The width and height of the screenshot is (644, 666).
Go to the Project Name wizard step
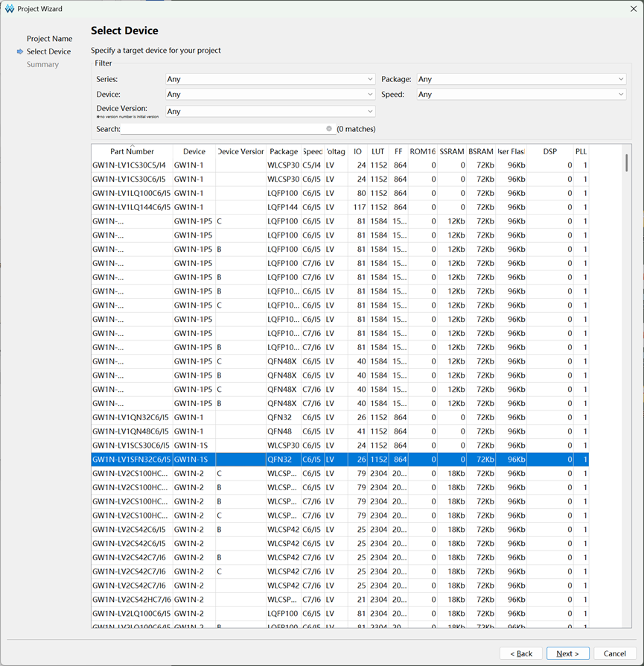tap(49, 39)
